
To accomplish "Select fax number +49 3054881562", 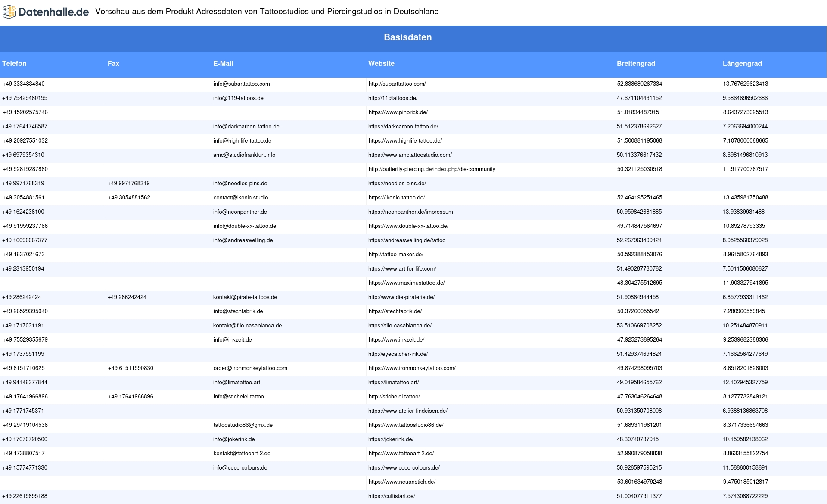I will click(129, 198).
